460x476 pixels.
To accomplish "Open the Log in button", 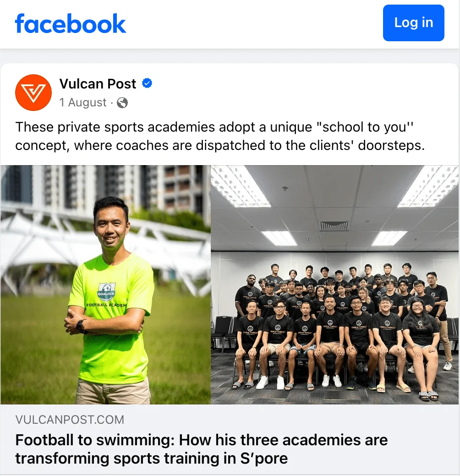I will (x=413, y=23).
